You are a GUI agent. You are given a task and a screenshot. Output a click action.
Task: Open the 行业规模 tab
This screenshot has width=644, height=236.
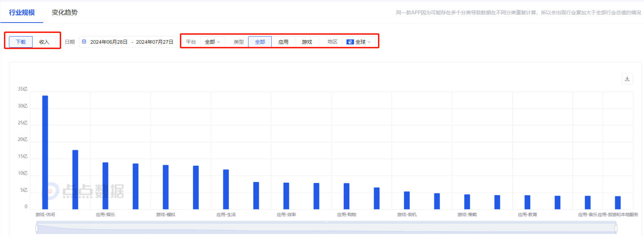click(x=22, y=13)
